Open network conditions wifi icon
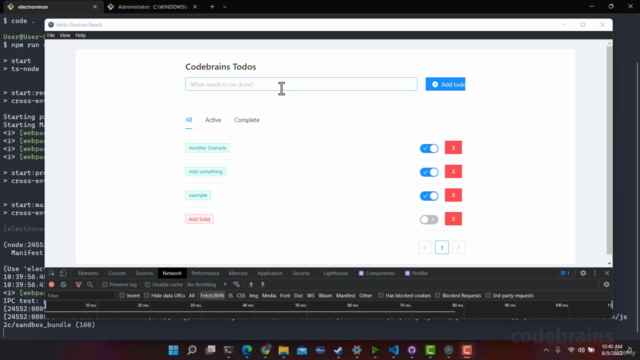This screenshot has height=360, width=640. [x=236, y=284]
